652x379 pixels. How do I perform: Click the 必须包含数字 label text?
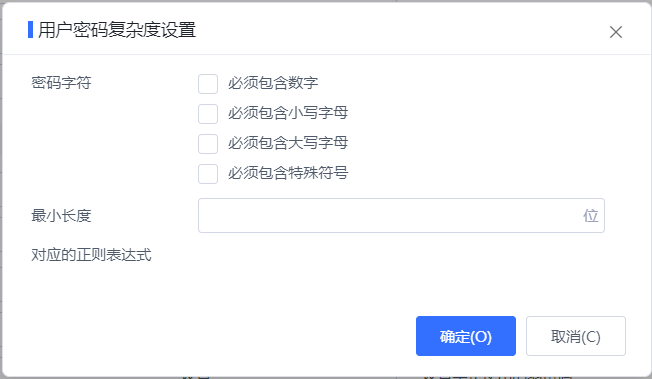tap(273, 83)
